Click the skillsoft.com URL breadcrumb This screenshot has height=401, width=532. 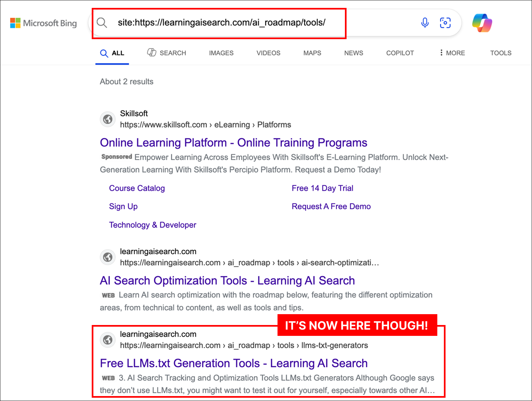(x=206, y=125)
